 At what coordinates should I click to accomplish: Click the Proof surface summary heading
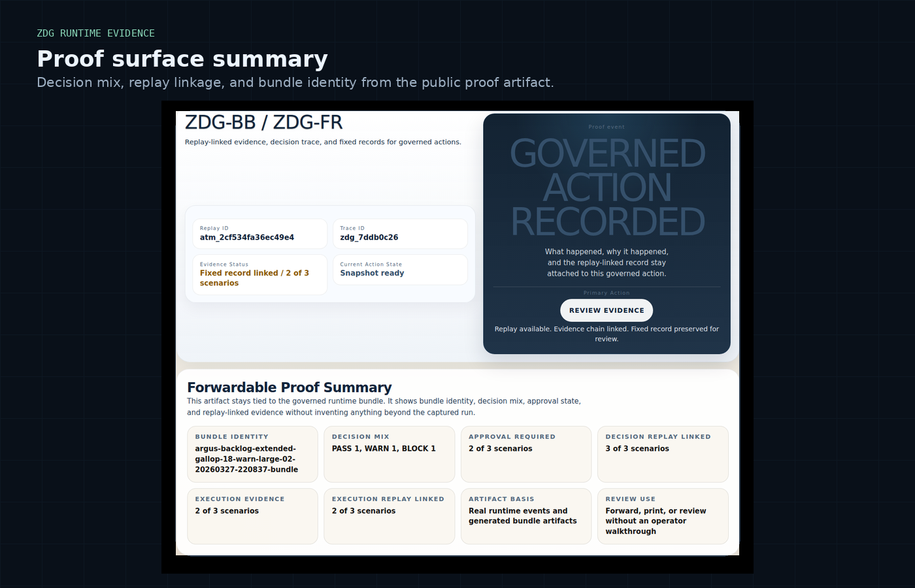pyautogui.click(x=182, y=59)
